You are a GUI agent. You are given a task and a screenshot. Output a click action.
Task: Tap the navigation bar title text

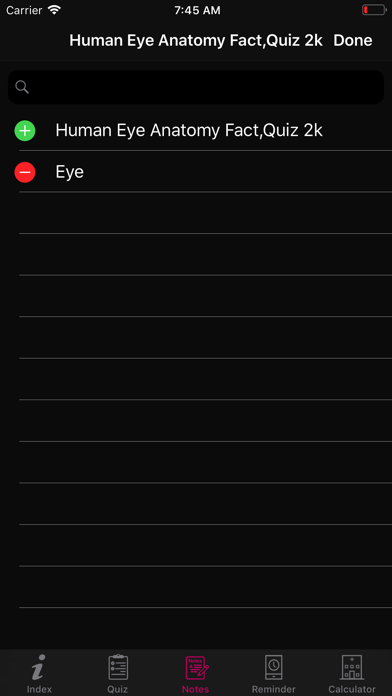coord(196,40)
